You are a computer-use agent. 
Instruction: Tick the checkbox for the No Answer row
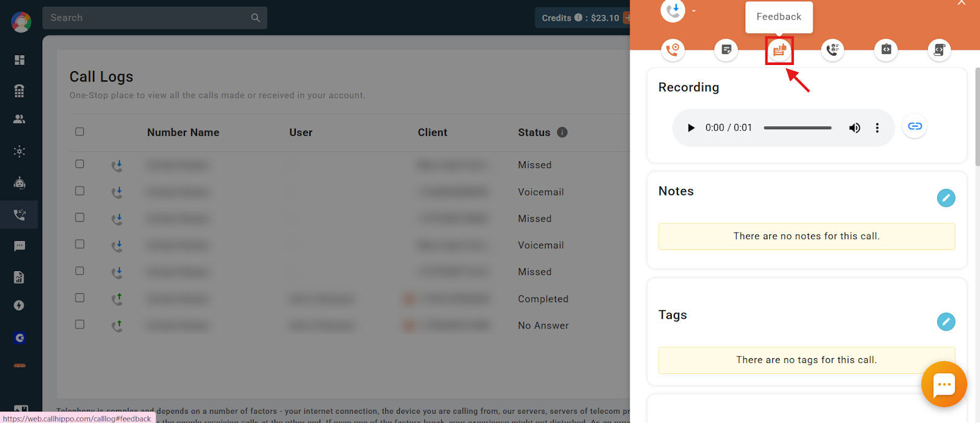click(80, 324)
